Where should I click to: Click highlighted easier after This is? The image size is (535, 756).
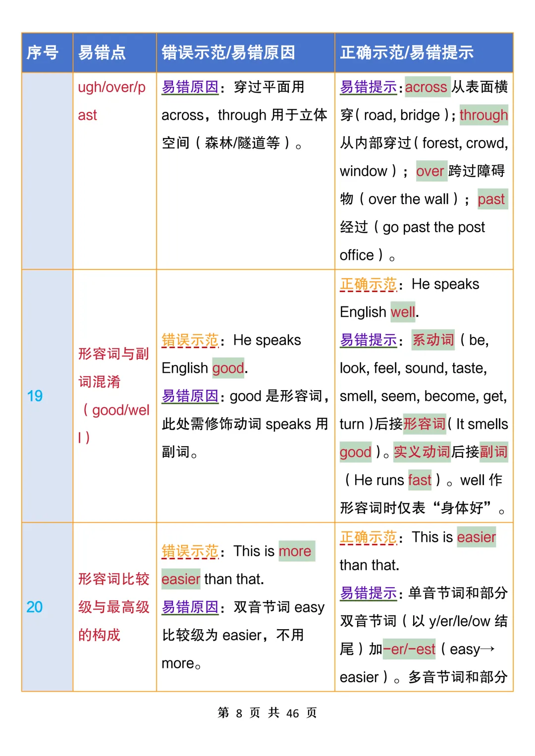477,537
